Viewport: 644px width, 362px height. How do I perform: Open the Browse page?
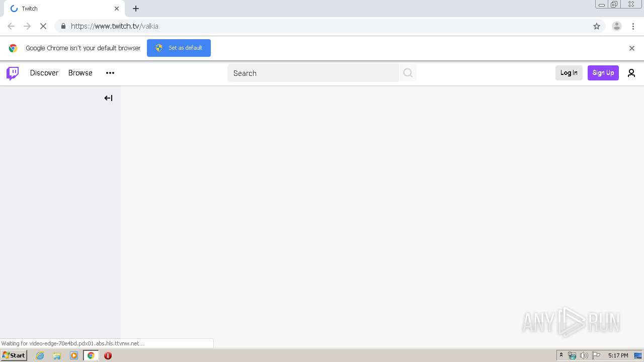80,73
